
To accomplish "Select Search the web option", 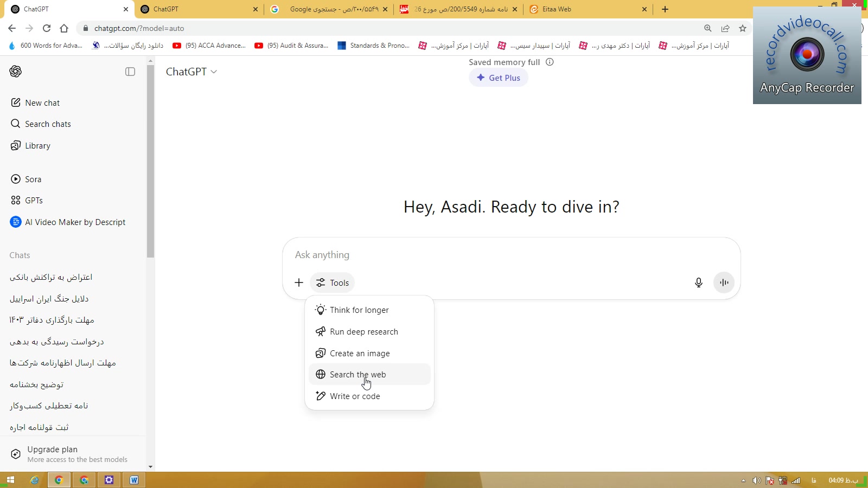I will (369, 375).
